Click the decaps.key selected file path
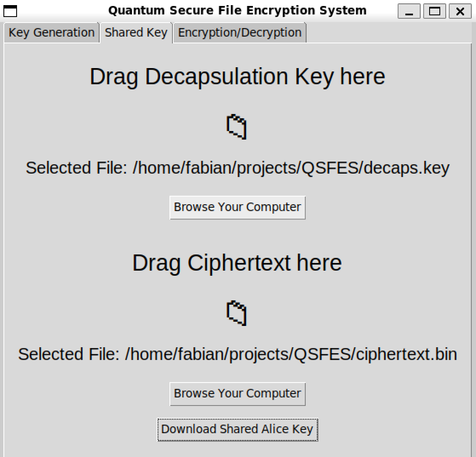This screenshot has height=457, width=476. 238,168
